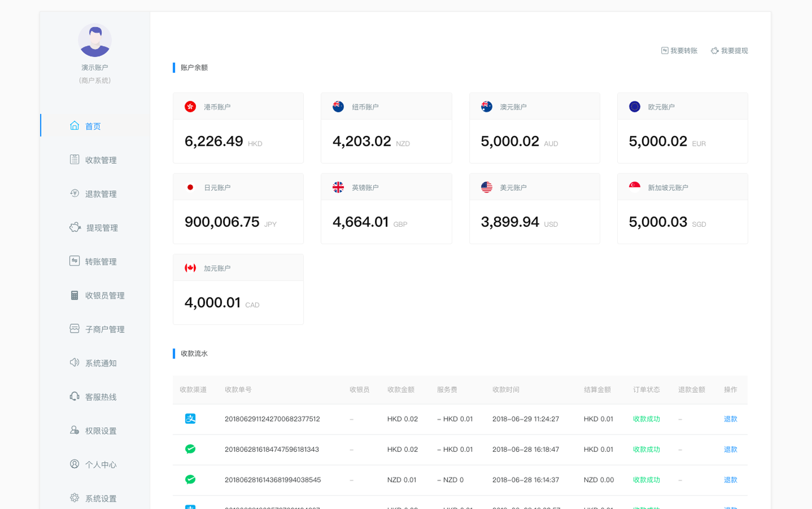Viewport: 812px width, 509px height.
Task: Select the 5,000.03 SGD balance
Action: click(x=668, y=222)
